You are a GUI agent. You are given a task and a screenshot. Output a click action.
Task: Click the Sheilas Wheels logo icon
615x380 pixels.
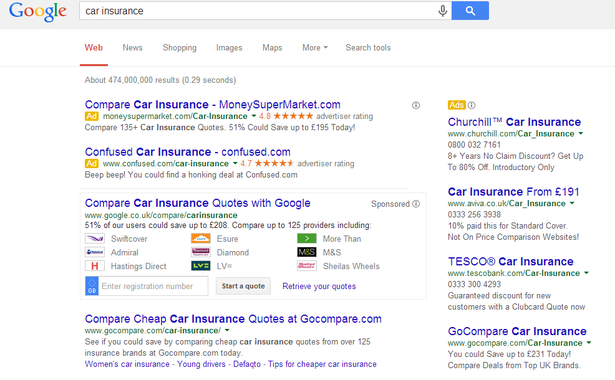tap(307, 266)
